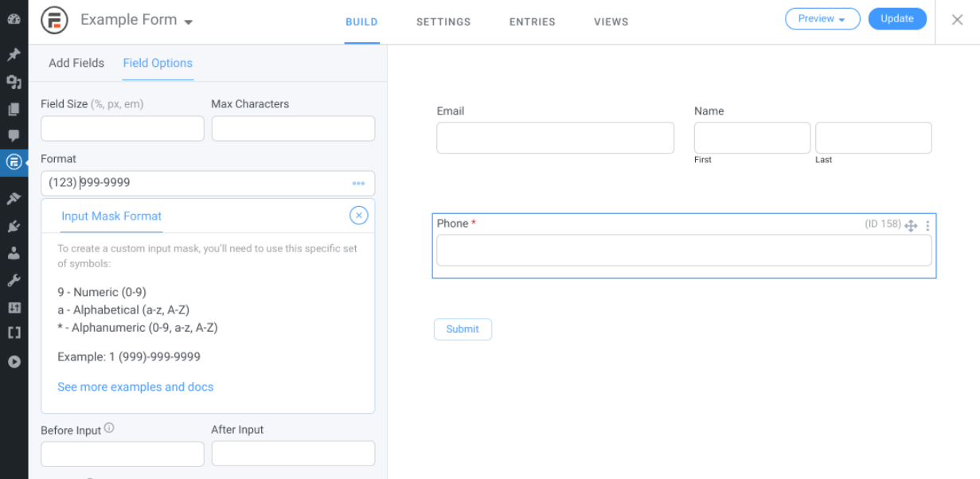Open the Tools wrench icon in the sidebar

click(14, 280)
